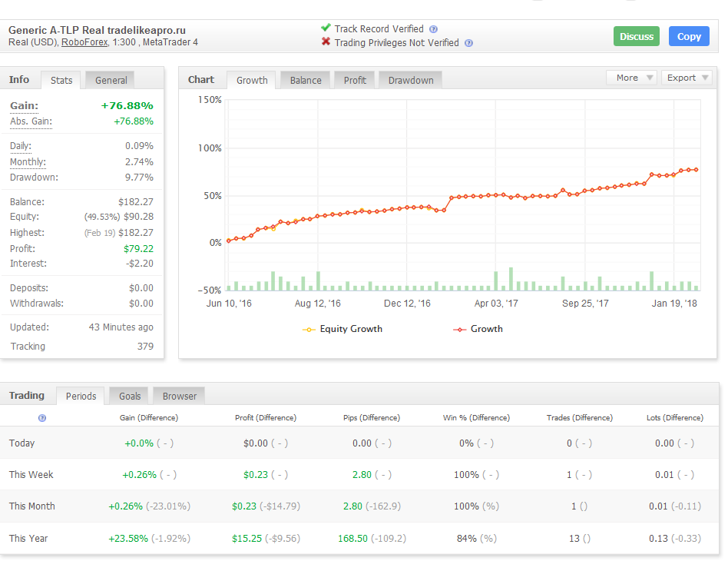
Task: Click the Jan 19, '18 axis label
Action: [674, 304]
